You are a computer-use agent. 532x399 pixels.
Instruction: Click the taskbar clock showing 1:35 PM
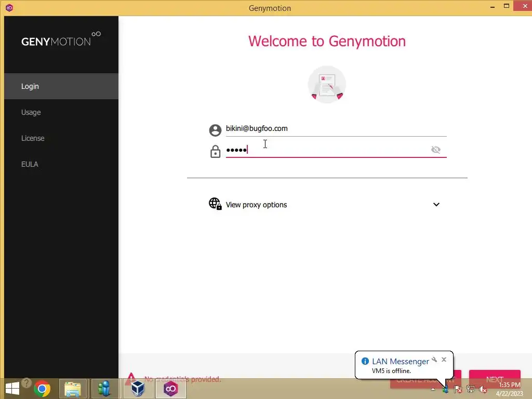[509, 389]
